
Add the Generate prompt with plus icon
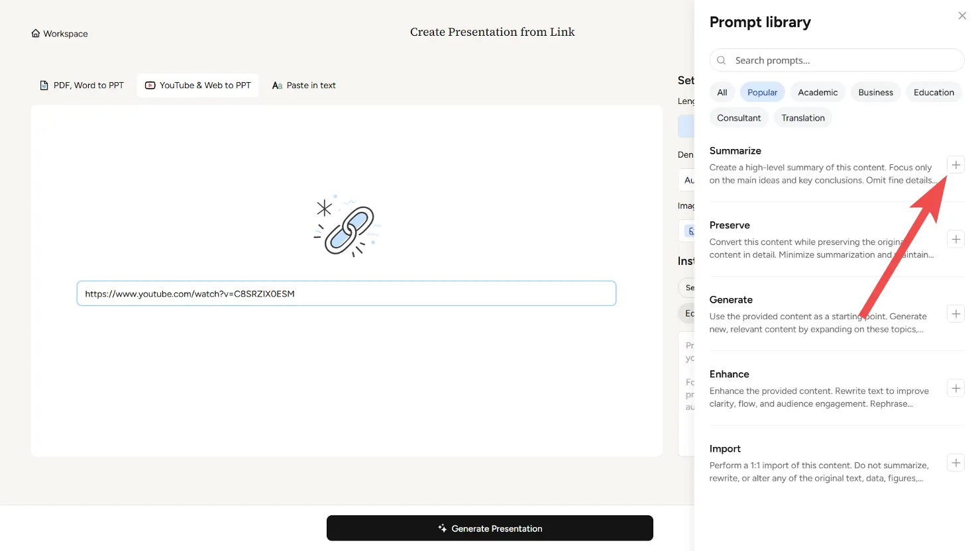pyautogui.click(x=955, y=314)
